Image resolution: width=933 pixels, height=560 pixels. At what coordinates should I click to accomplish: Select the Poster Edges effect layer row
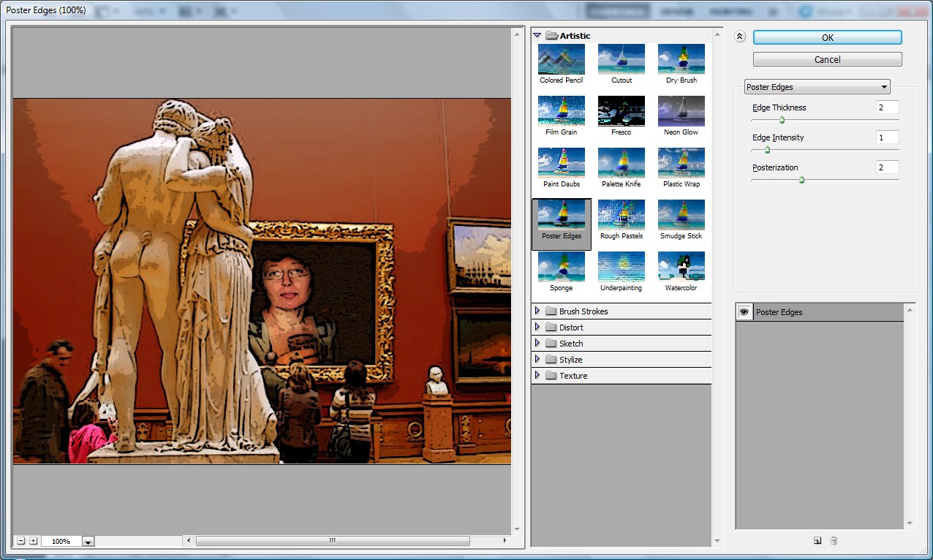pos(820,312)
